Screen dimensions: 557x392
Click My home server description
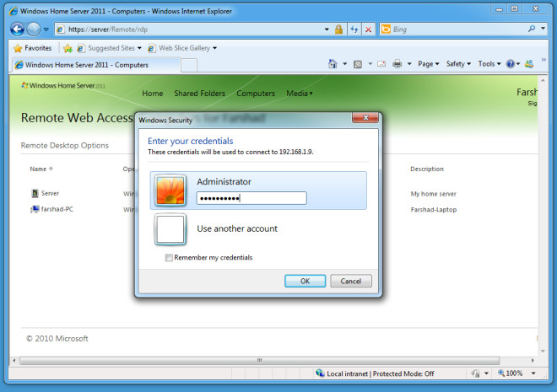(434, 194)
